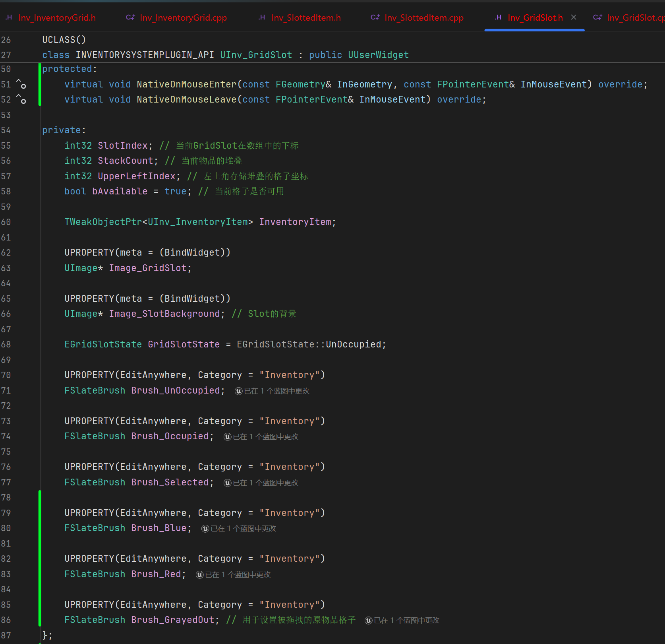Click the UPROPERTY macro on line 62

pyautogui.click(x=89, y=252)
